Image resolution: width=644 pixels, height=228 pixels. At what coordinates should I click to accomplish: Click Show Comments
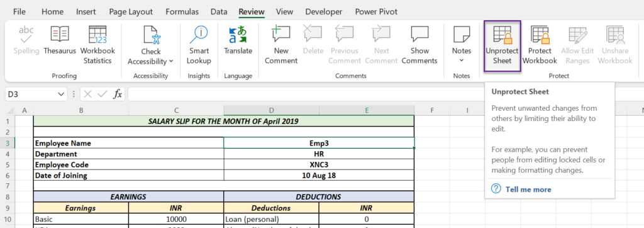pyautogui.click(x=419, y=45)
